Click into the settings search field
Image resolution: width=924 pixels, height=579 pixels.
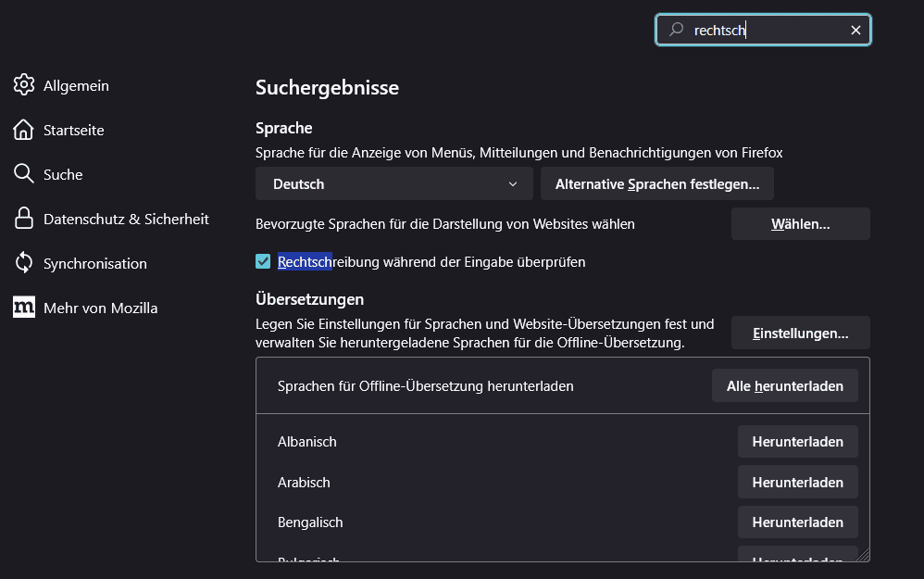pos(768,31)
